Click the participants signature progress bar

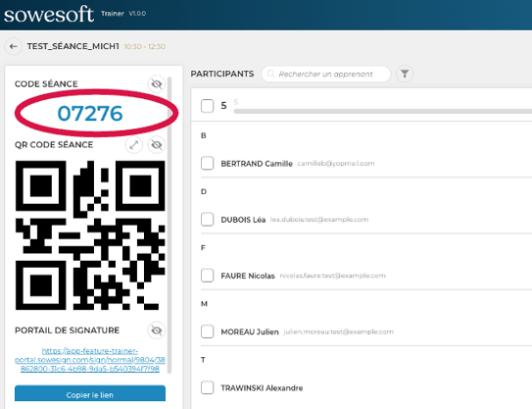[383, 112]
